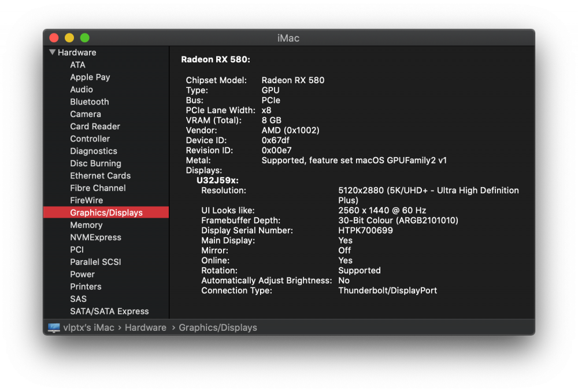This screenshot has height=392, width=578.
Task: Select Audio in the sidebar
Action: [81, 89]
